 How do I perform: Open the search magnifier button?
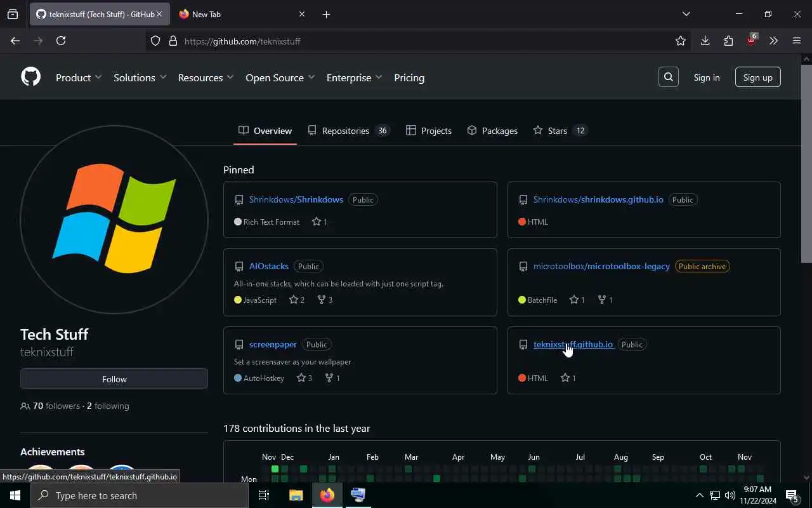668,77
